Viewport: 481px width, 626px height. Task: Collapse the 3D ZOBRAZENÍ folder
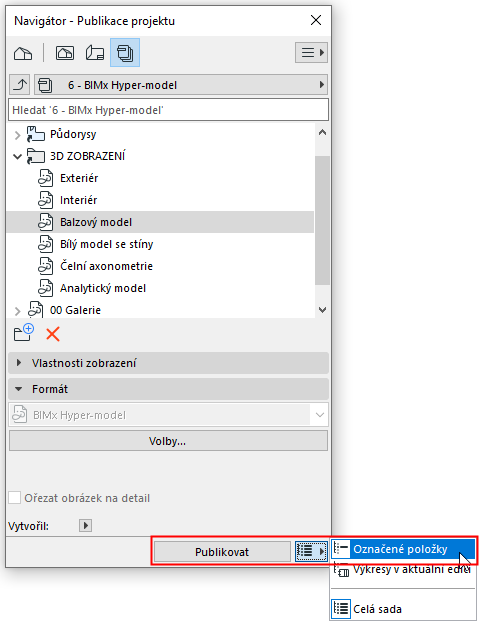coord(17,156)
